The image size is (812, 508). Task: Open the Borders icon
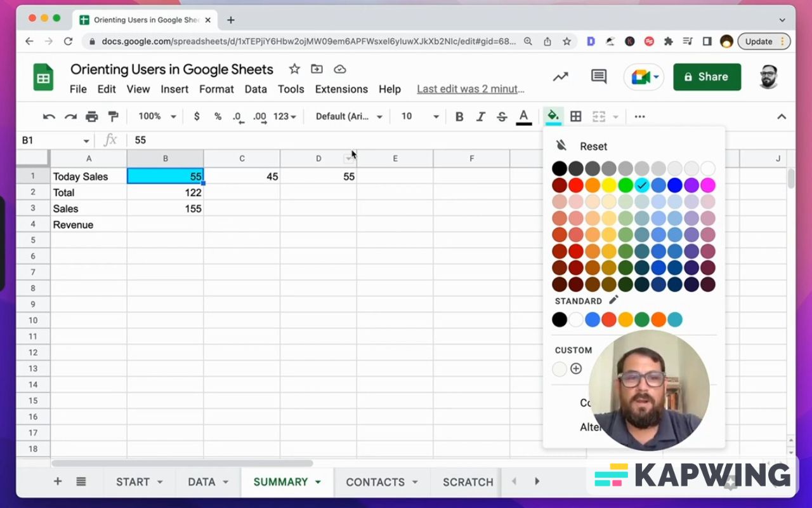[576, 117]
